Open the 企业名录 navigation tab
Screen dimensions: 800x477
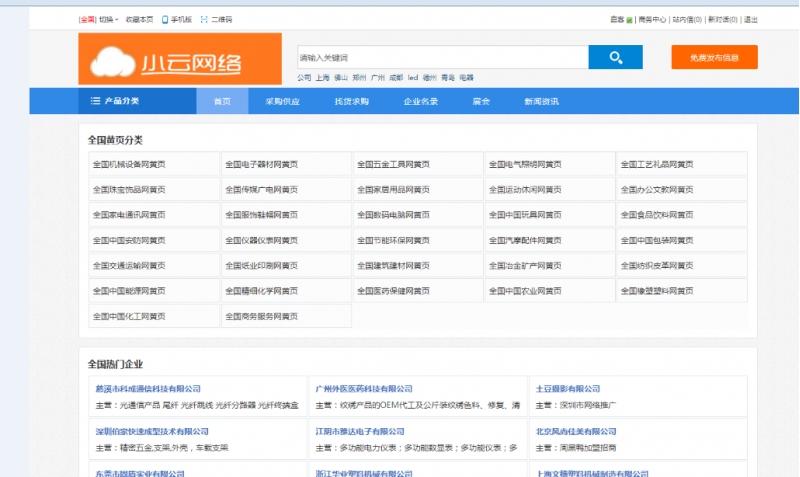[x=420, y=101]
